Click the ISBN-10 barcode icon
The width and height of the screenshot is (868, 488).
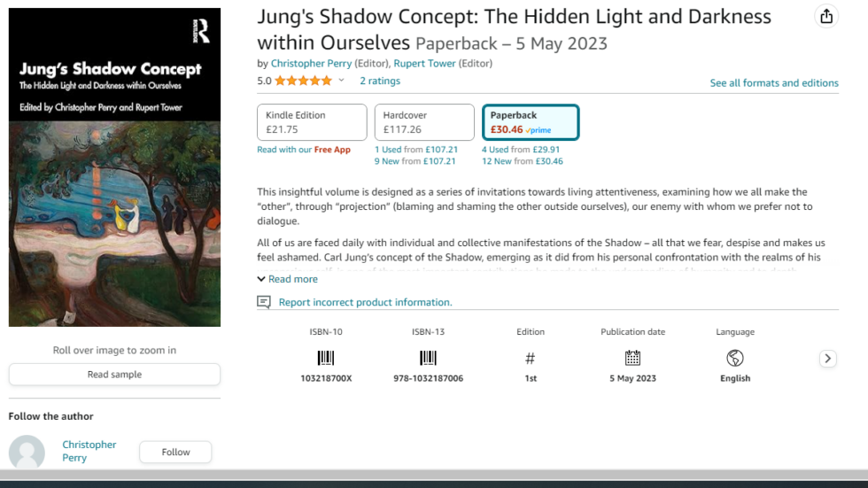coord(326,358)
